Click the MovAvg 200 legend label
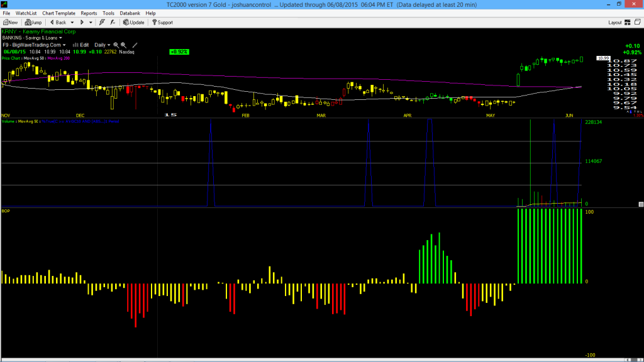 (x=58, y=58)
